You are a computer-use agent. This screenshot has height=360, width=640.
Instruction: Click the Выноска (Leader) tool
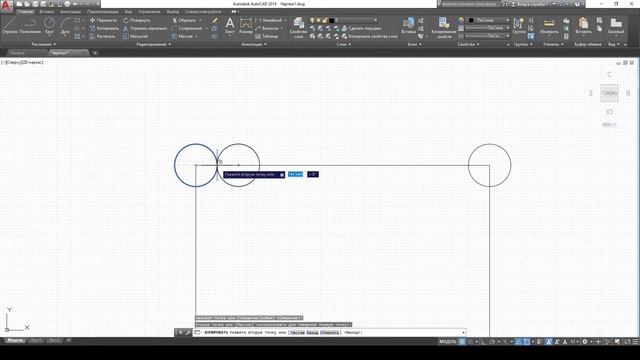tap(267, 28)
